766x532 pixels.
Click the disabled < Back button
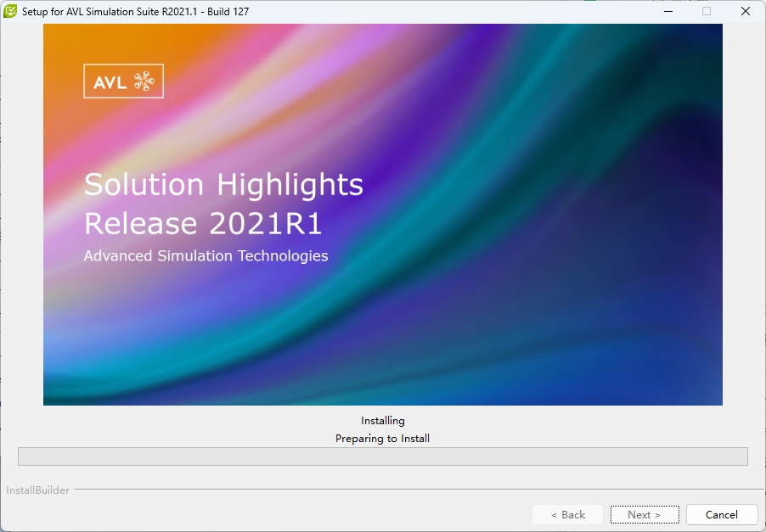567,514
